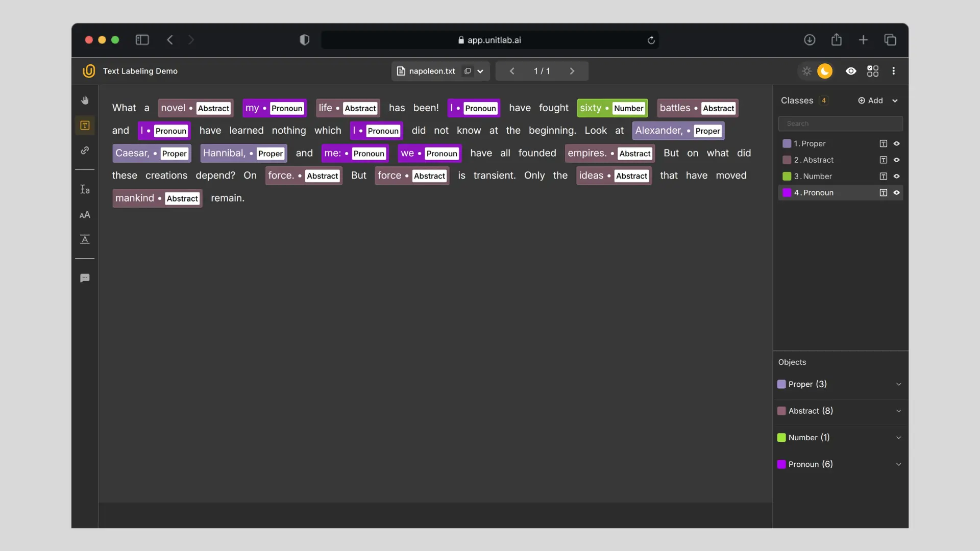Image resolution: width=980 pixels, height=551 pixels.
Task: Go to next file arrow
Action: tap(572, 71)
